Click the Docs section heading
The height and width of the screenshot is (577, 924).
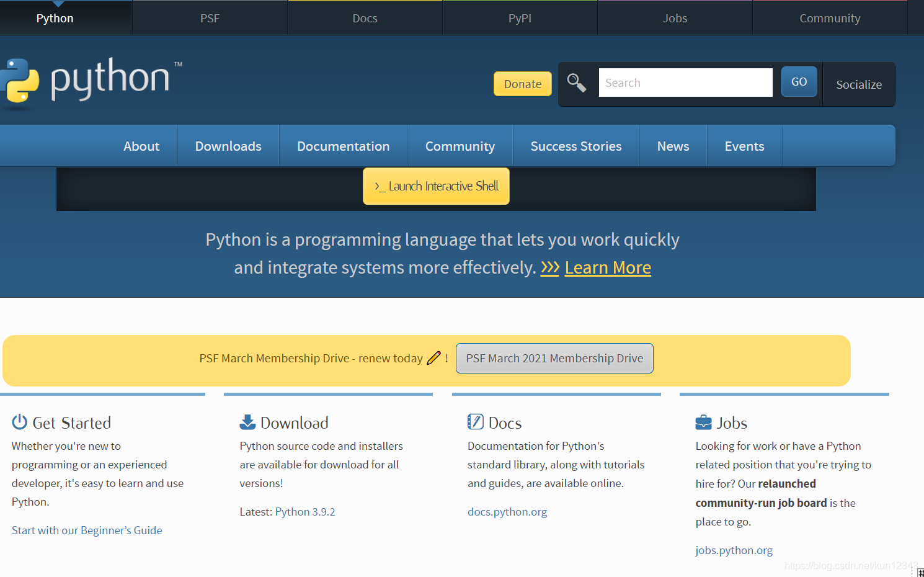(505, 423)
